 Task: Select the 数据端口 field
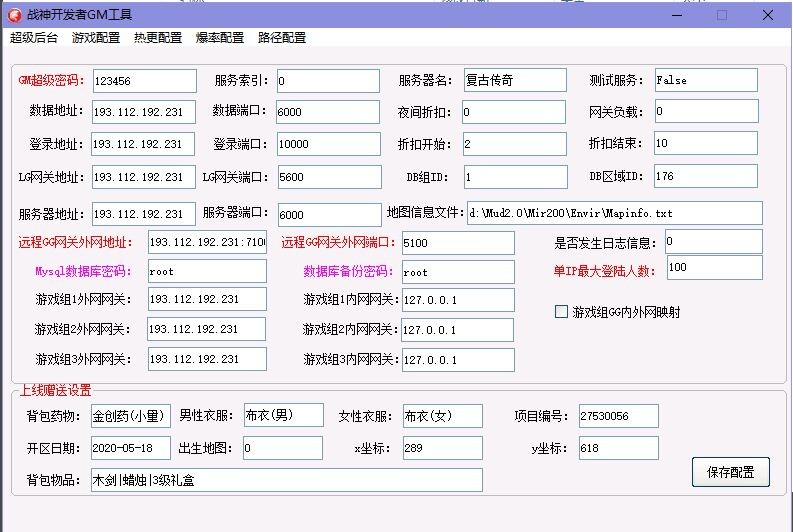click(x=327, y=112)
